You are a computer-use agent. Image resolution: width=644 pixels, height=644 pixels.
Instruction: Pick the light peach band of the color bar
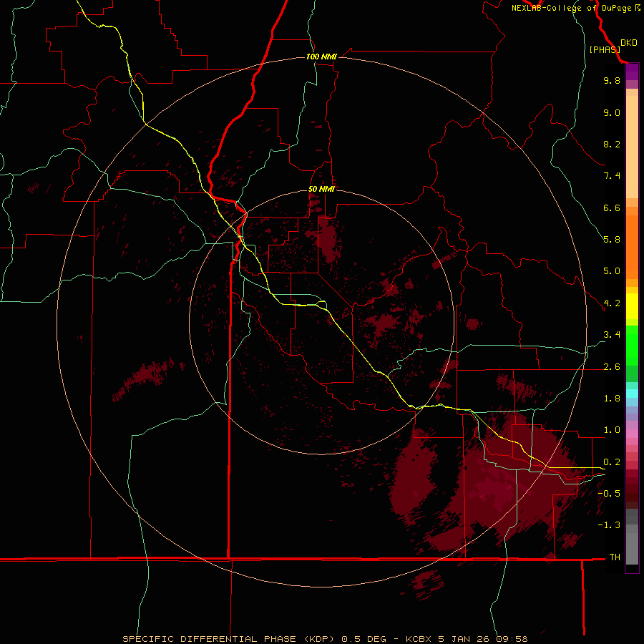pos(632,146)
